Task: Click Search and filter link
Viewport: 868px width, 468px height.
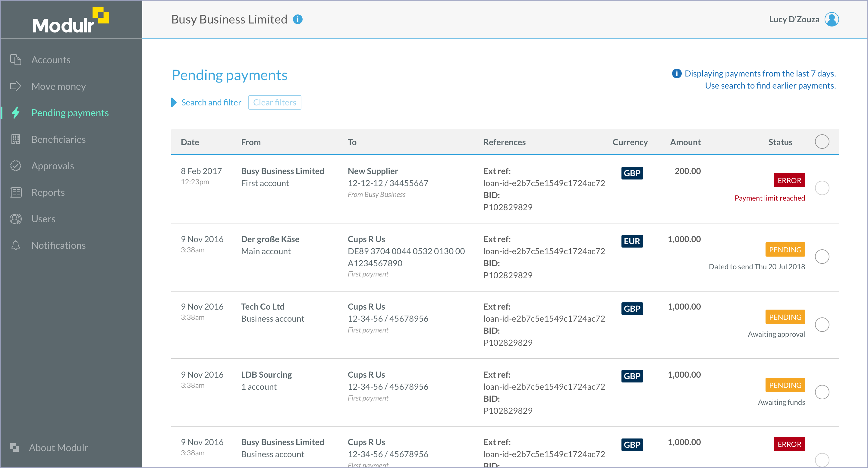Action: (211, 102)
